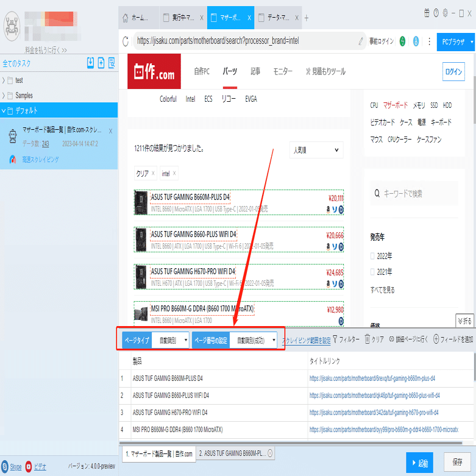Open the help question mark icon
476x476 pixels.
coord(436,13)
